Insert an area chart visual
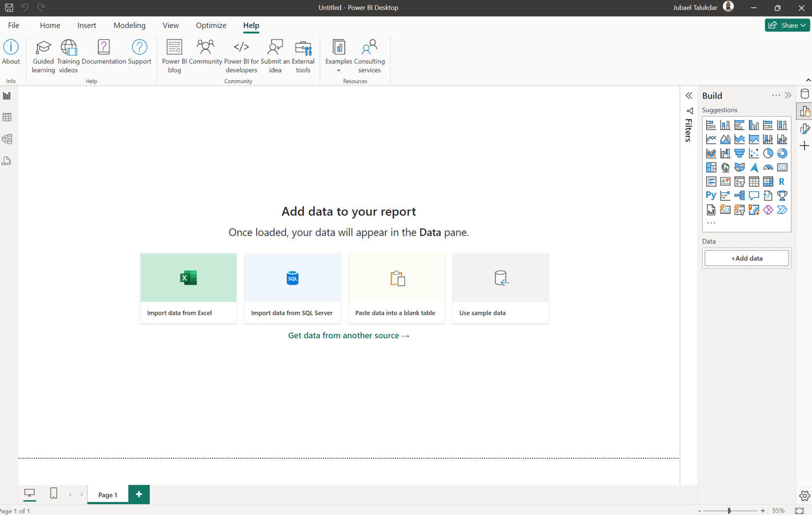The width and height of the screenshot is (812, 515). (725, 139)
